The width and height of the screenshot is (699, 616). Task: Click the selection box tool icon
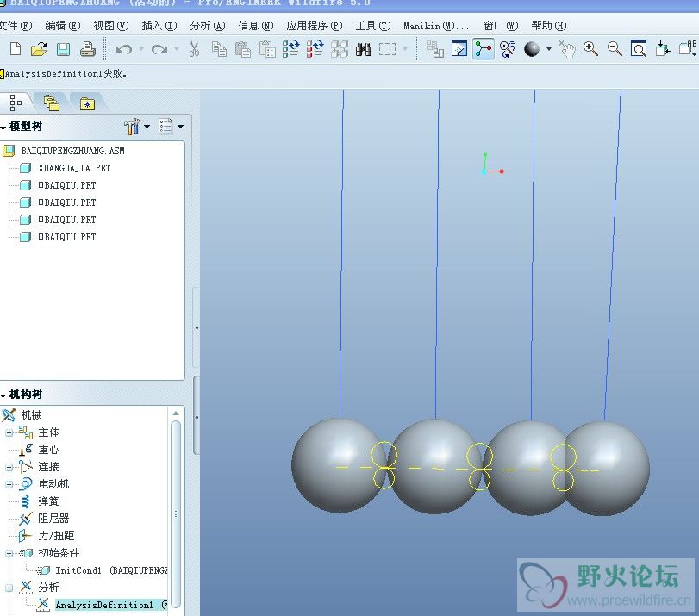pos(387,49)
